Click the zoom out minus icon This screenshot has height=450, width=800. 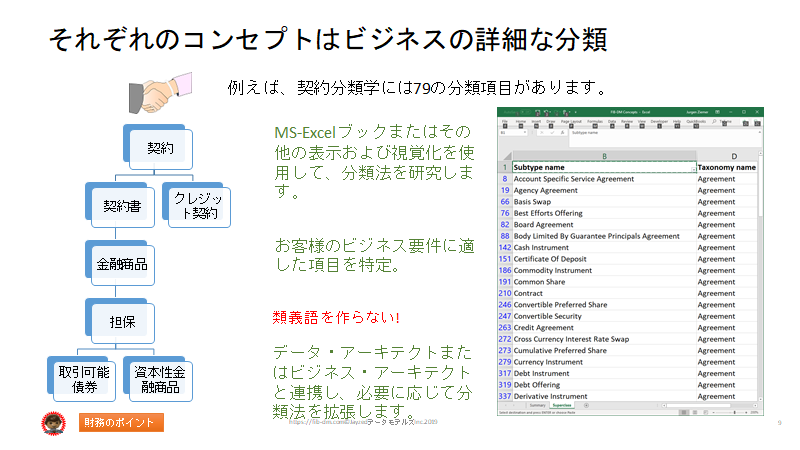pos(713,412)
